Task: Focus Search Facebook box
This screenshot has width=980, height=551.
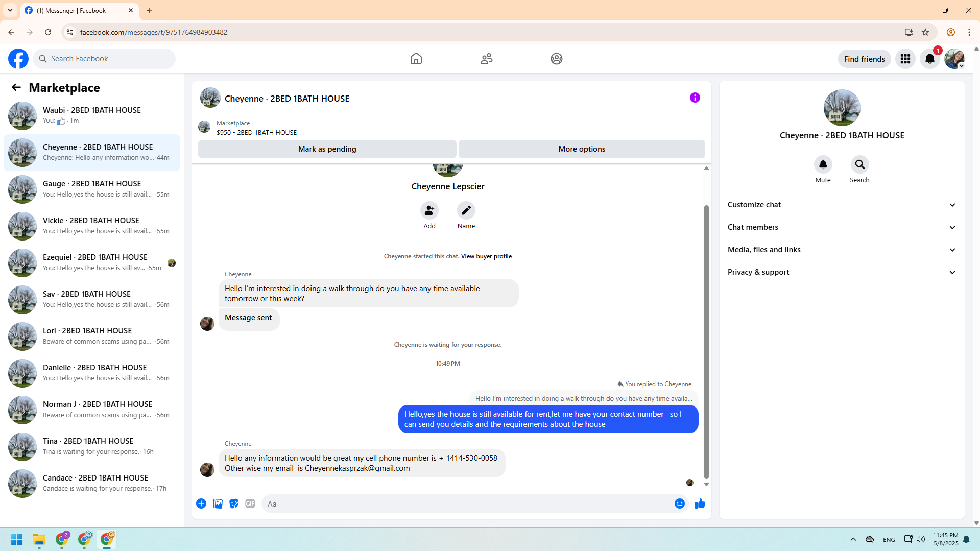Action: point(104,59)
